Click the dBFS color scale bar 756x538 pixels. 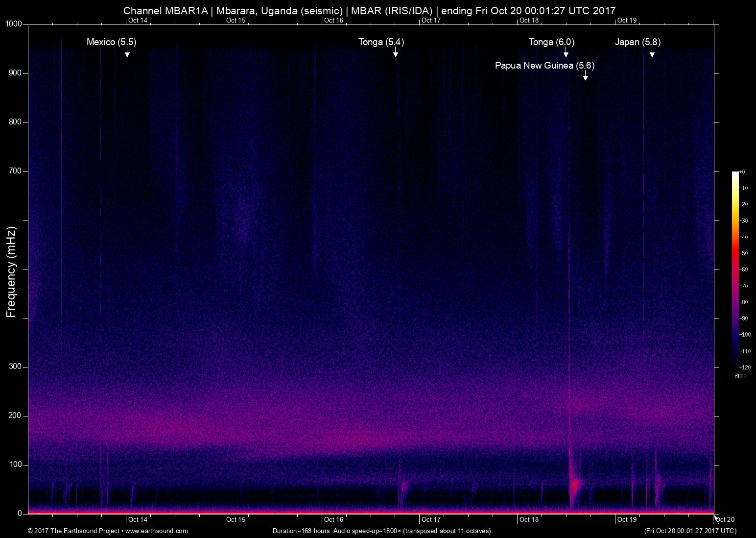[x=734, y=269]
